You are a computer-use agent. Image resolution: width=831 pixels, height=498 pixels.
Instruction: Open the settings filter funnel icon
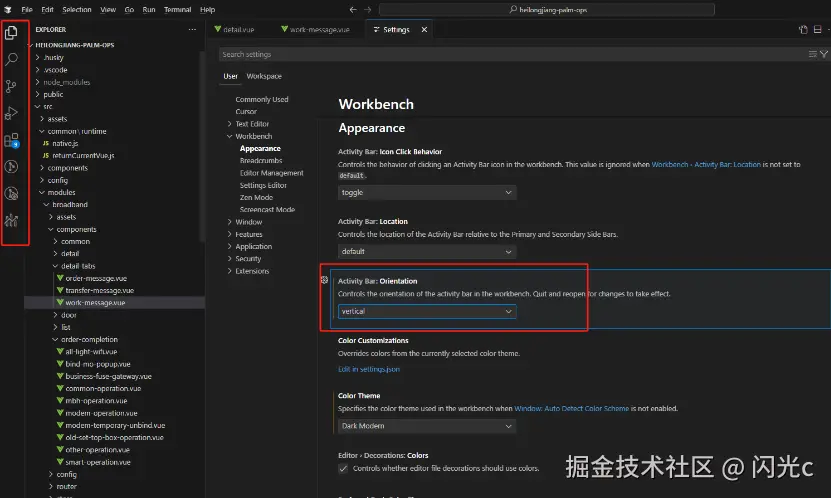pyautogui.click(x=824, y=54)
